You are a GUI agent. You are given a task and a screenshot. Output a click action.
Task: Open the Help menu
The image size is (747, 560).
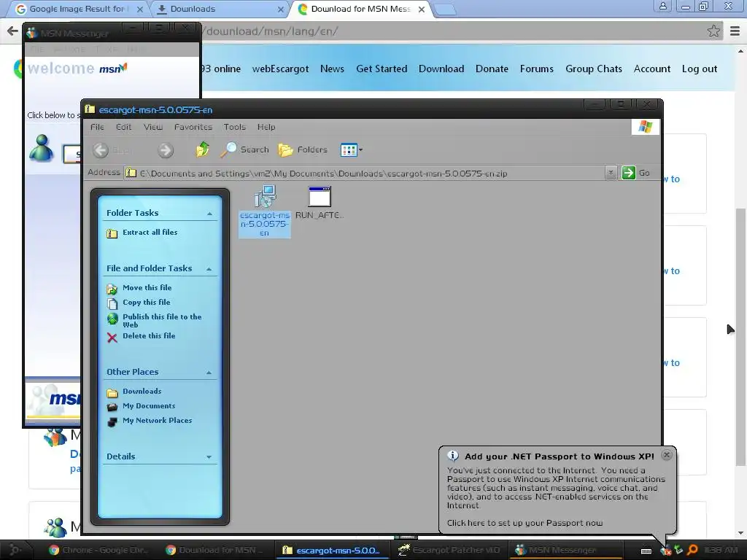[266, 127]
